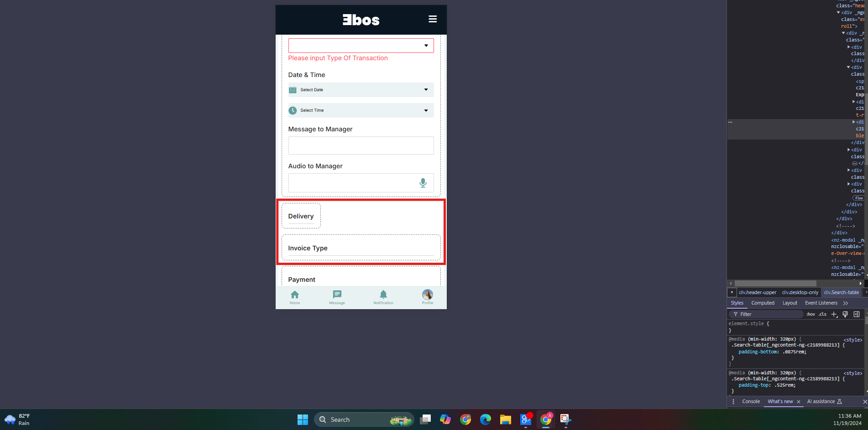Click the padding-bottom rule <style> link

coord(852,340)
